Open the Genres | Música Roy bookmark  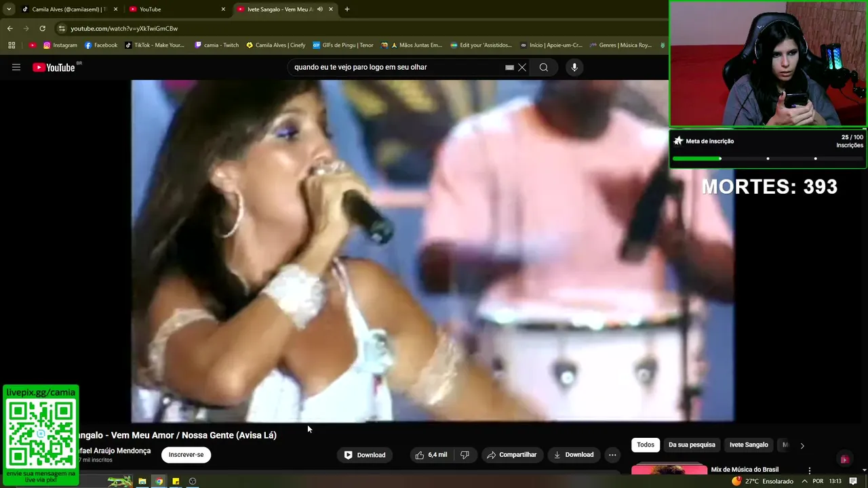pos(621,45)
